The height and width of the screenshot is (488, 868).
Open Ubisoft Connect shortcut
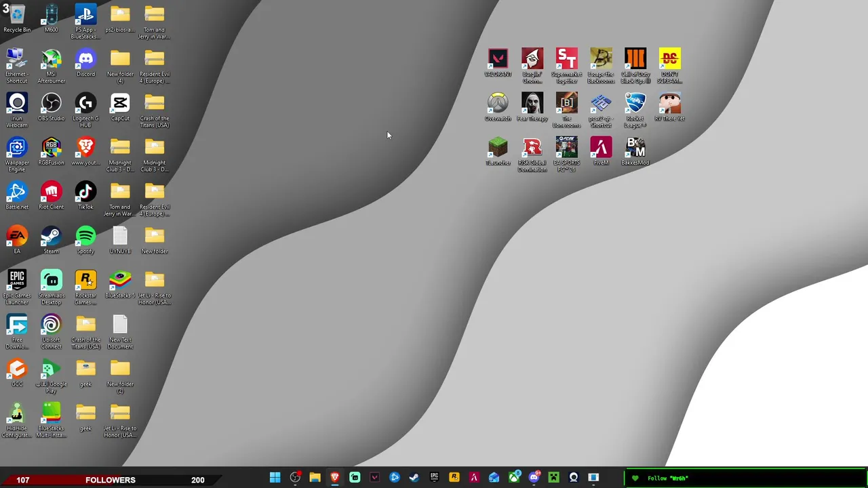[x=51, y=331]
